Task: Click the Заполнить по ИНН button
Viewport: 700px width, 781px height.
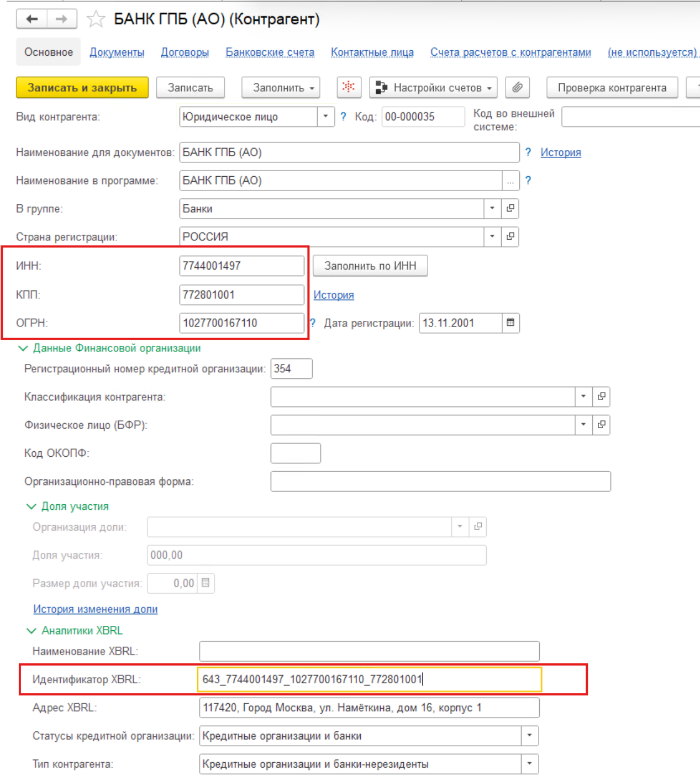Action: [x=370, y=266]
